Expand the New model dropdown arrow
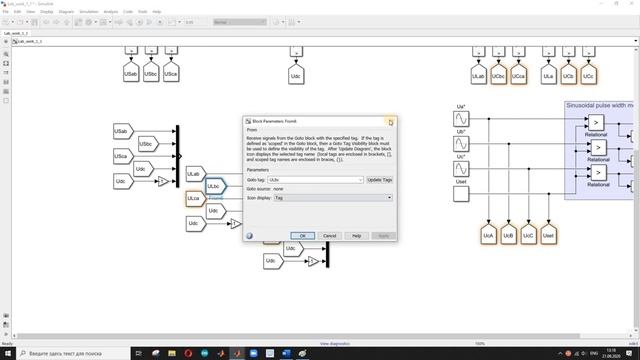640x360 pixels. (x=13, y=22)
